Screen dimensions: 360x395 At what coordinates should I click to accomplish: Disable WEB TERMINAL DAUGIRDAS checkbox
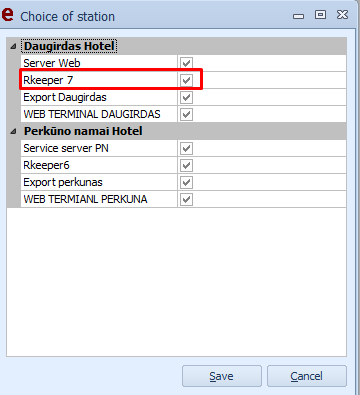[186, 114]
